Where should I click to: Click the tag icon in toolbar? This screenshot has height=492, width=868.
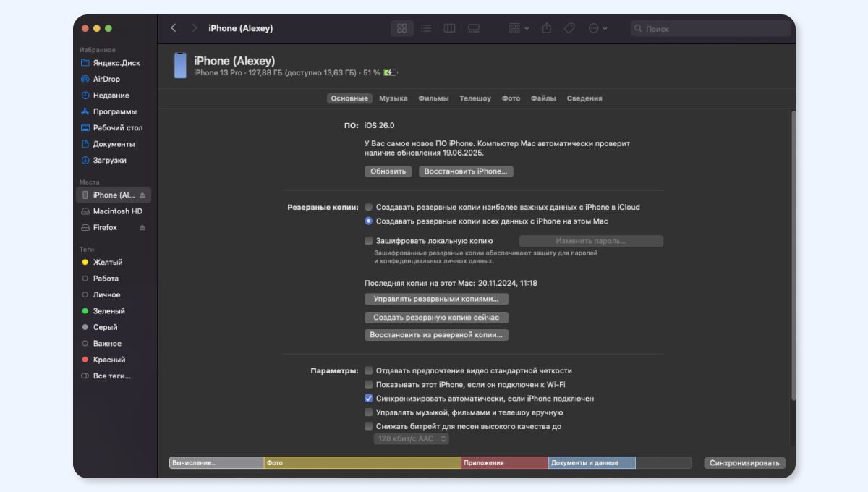[569, 28]
